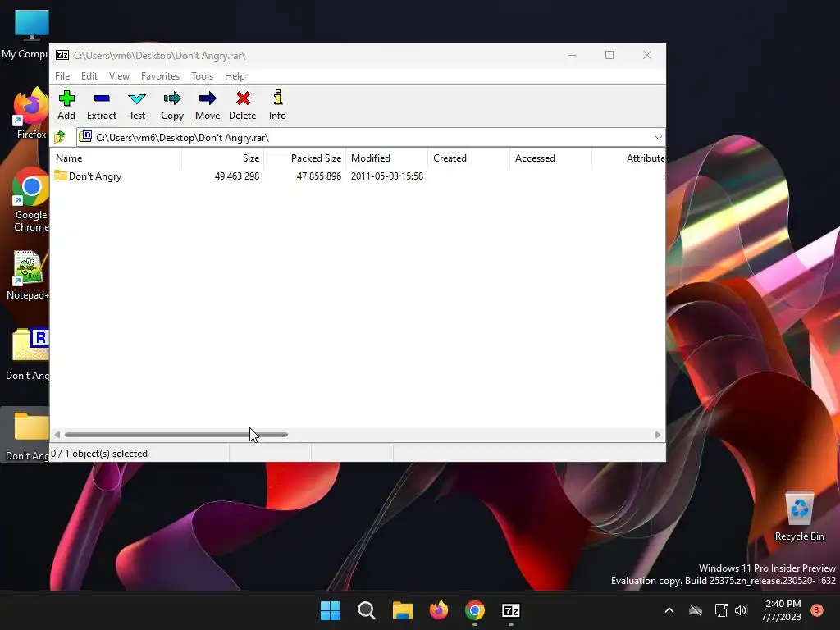Click the scrollbar left arrow
The height and width of the screenshot is (630, 840).
(x=57, y=435)
